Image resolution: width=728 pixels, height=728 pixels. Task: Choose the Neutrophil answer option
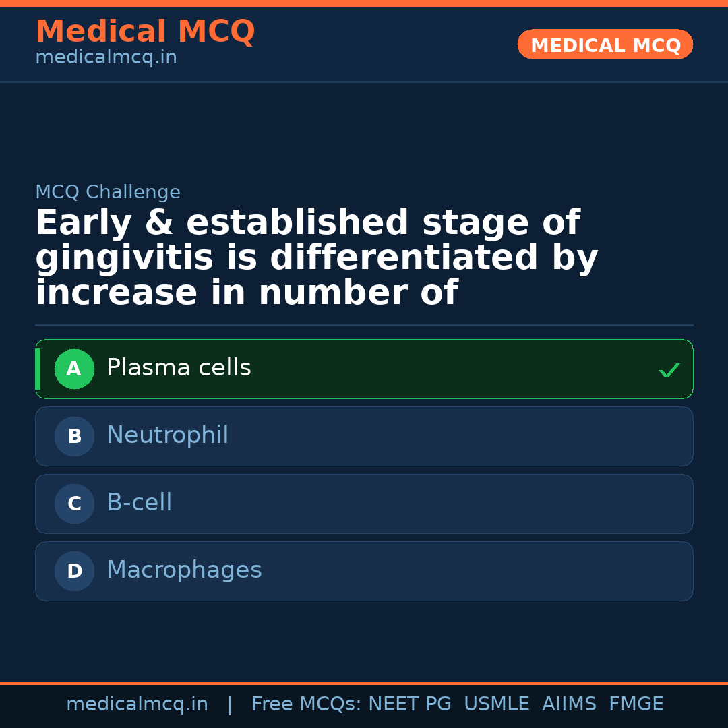tap(167, 435)
